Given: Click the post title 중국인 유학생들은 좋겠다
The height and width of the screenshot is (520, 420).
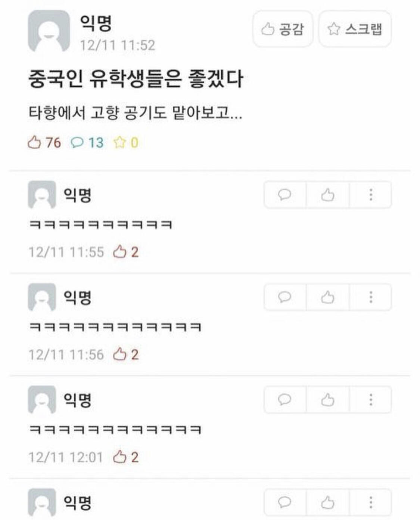Looking at the screenshot, I should coord(136,79).
